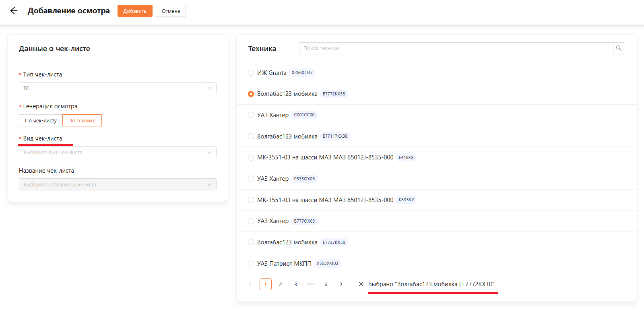The image size is (644, 316).
Task: Click pagination ellipsis to jump pages
Action: pos(311,284)
